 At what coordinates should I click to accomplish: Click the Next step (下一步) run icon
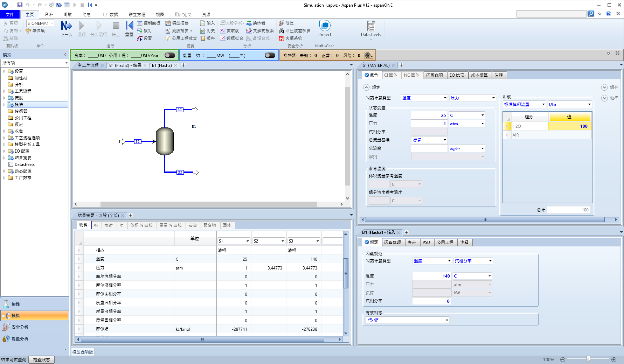point(66,28)
